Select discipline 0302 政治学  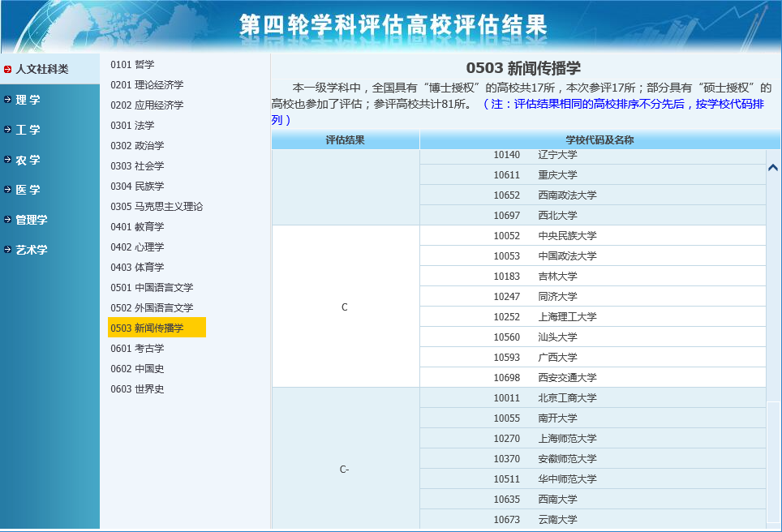point(137,146)
